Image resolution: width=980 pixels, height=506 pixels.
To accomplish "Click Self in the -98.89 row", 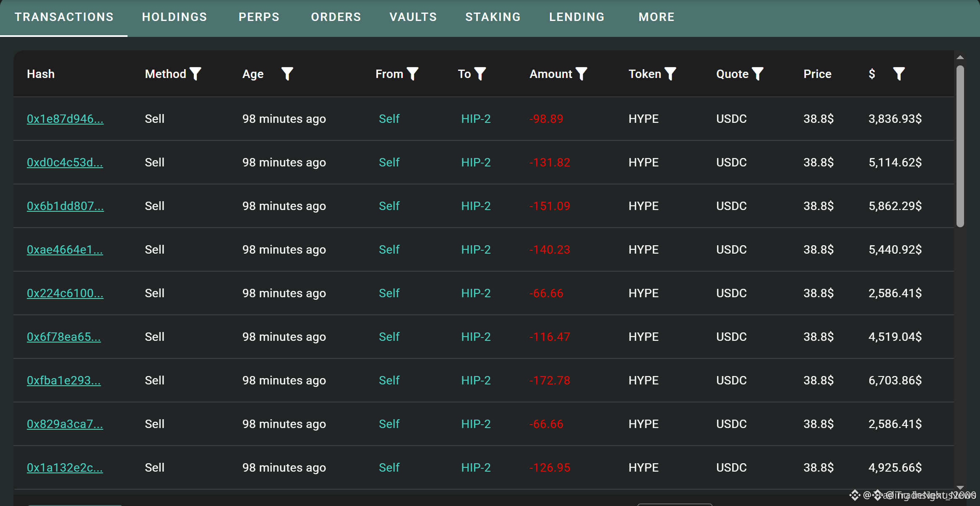I will click(389, 119).
